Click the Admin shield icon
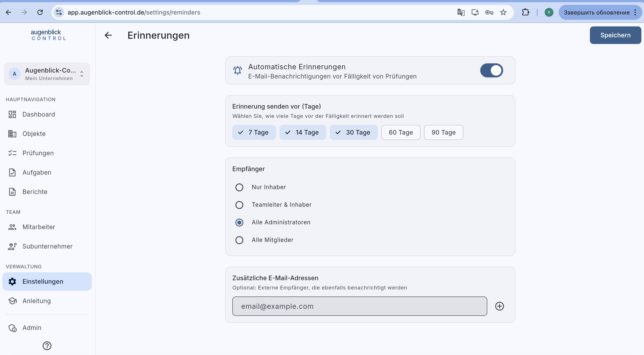 coord(12,328)
